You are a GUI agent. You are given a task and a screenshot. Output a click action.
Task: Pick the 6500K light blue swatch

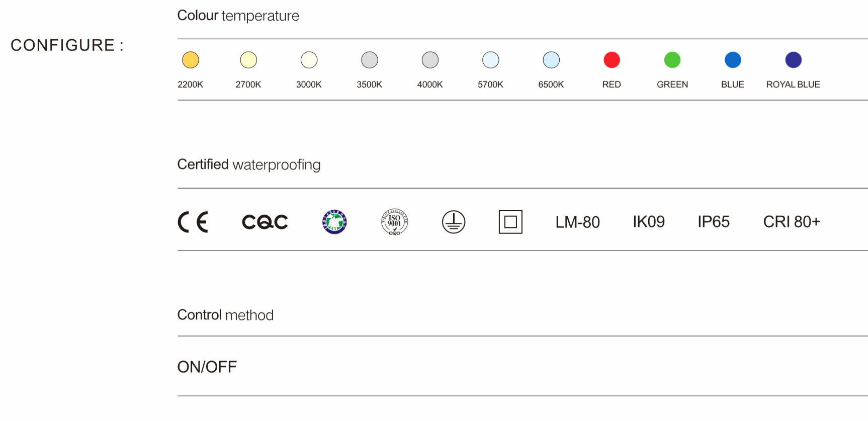click(x=551, y=60)
